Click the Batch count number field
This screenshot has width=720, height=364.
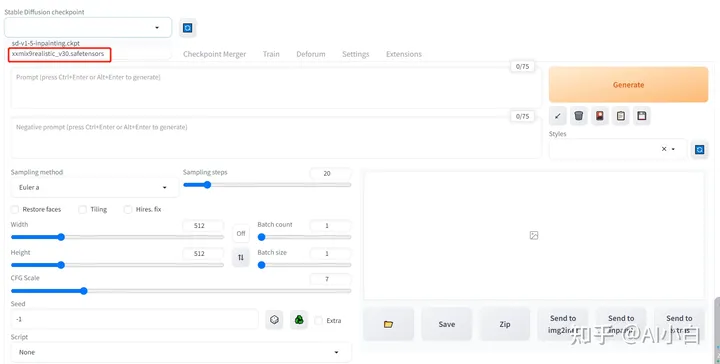(x=331, y=226)
